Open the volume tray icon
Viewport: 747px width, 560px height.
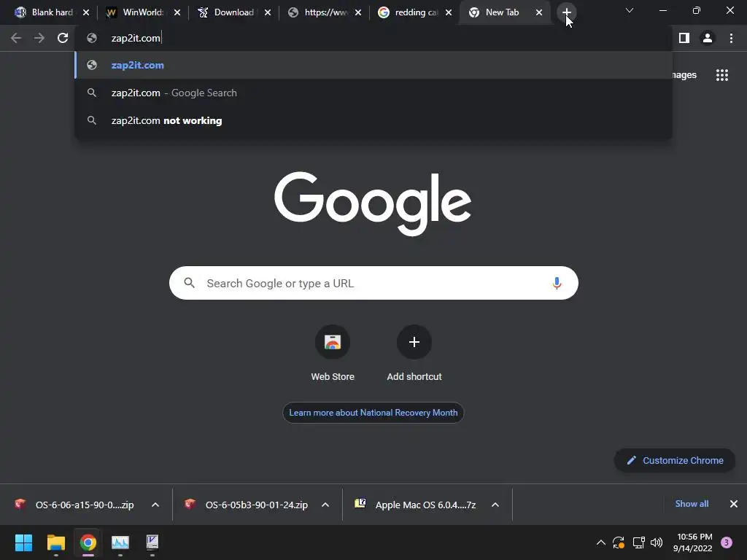click(657, 542)
